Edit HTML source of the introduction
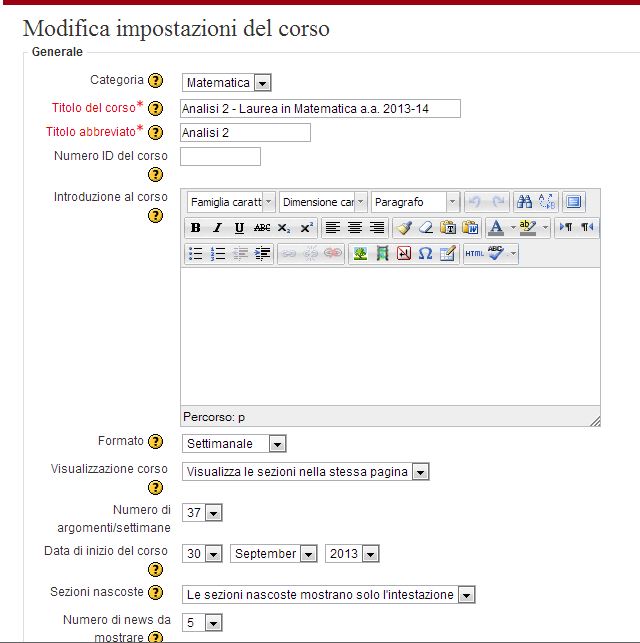Image resolution: width=640 pixels, height=643 pixels. [475, 254]
